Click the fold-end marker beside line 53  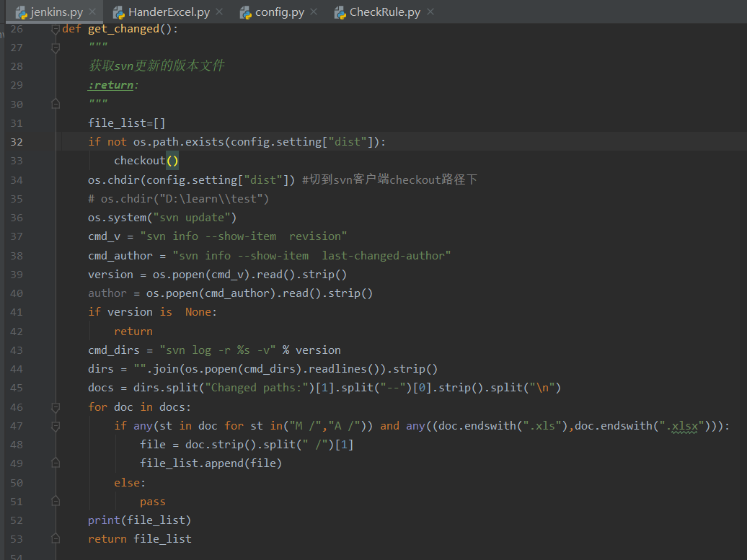tap(56, 538)
